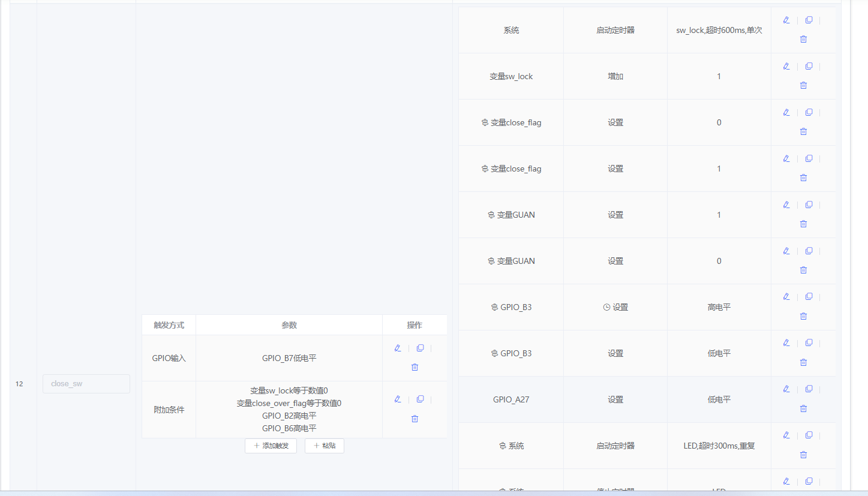The width and height of the screenshot is (868, 496).
Task: Delete the GPIO_B7低电平 input trigger
Action: pyautogui.click(x=415, y=367)
